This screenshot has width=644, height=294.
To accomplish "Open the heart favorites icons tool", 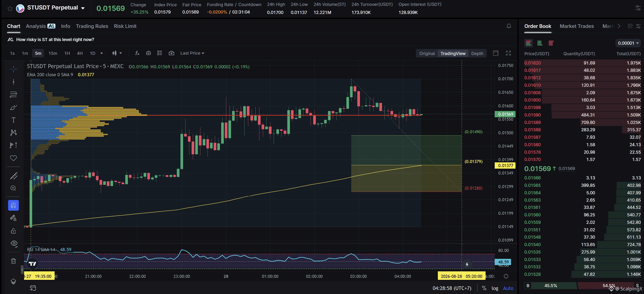I will click(x=14, y=158).
